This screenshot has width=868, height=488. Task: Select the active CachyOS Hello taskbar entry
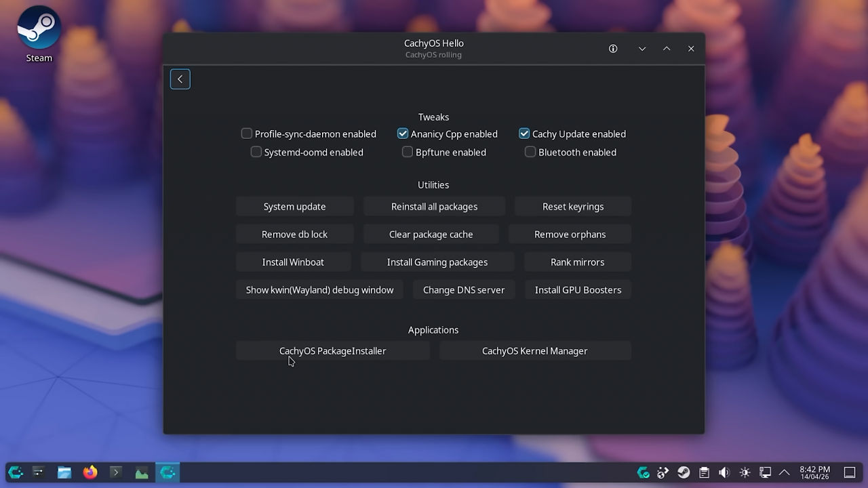[167, 472]
